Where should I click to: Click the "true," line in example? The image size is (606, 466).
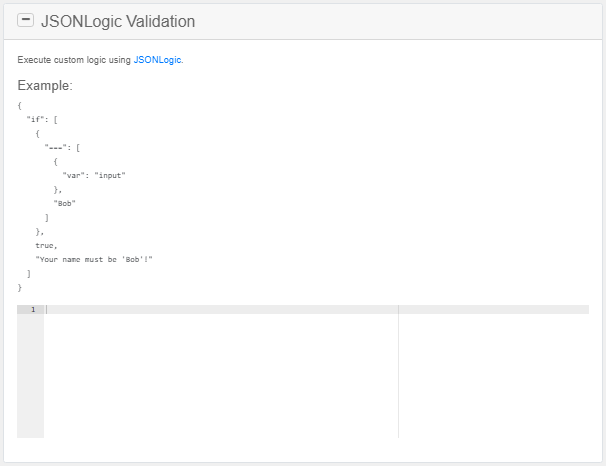pyautogui.click(x=46, y=245)
